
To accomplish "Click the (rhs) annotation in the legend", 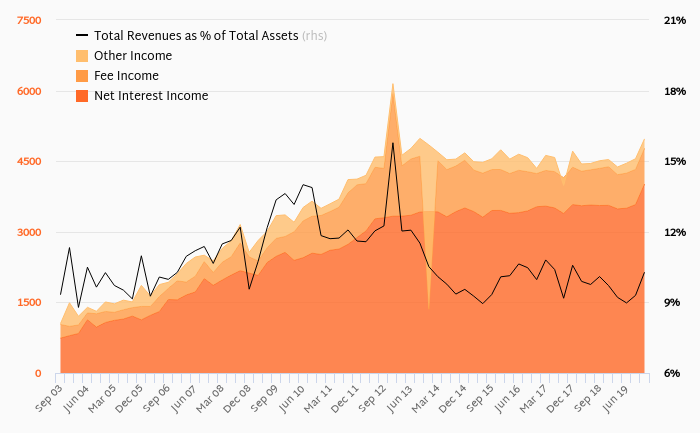I will 315,36.
